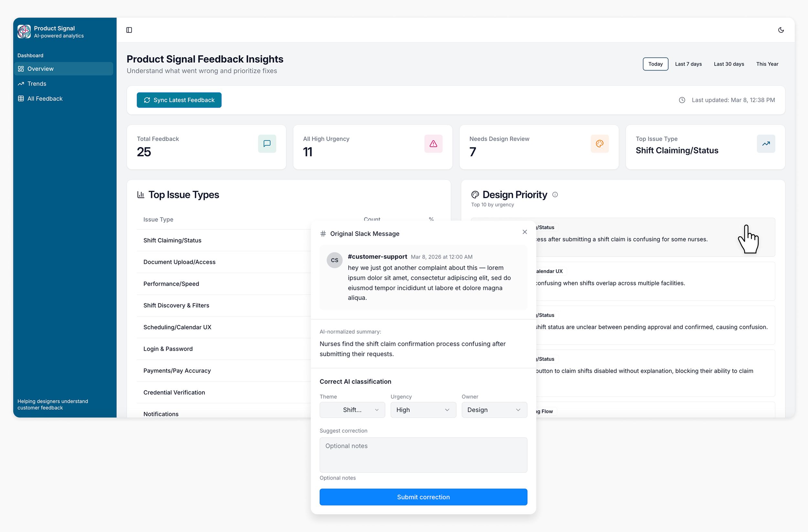Viewport: 808px width, 532px height.
Task: Click the High Urgency warning icon
Action: click(433, 144)
